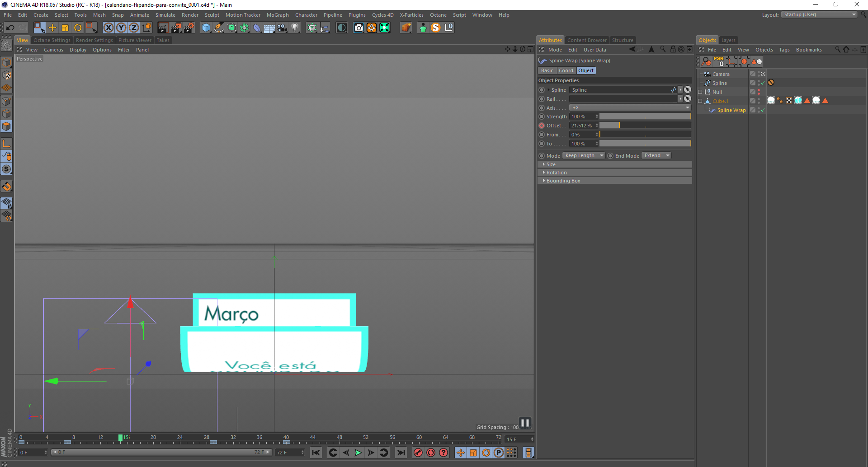Screen dimensions: 868x467
Task: Click the Record Active Objects button
Action: click(418, 453)
